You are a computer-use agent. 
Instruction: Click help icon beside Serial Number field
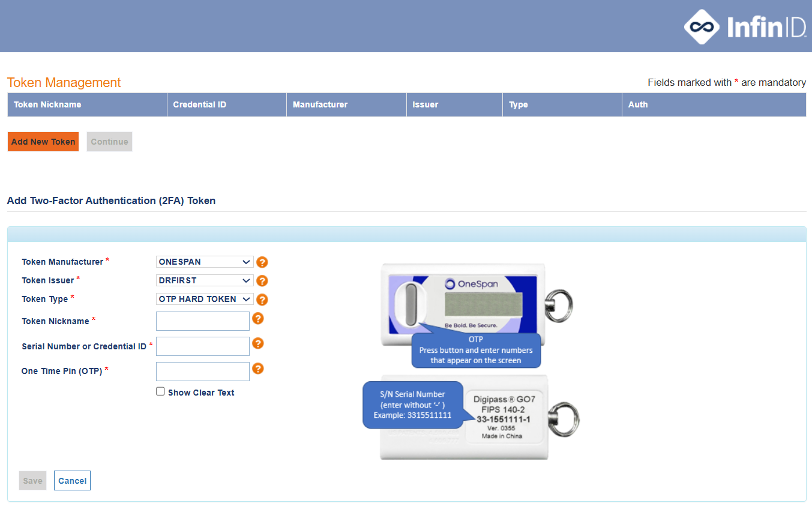click(x=258, y=343)
